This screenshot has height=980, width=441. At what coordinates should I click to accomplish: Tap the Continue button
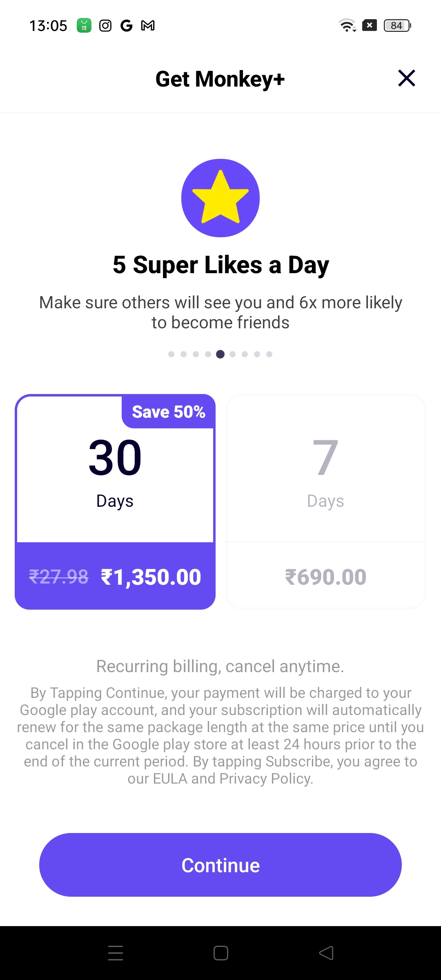click(220, 865)
